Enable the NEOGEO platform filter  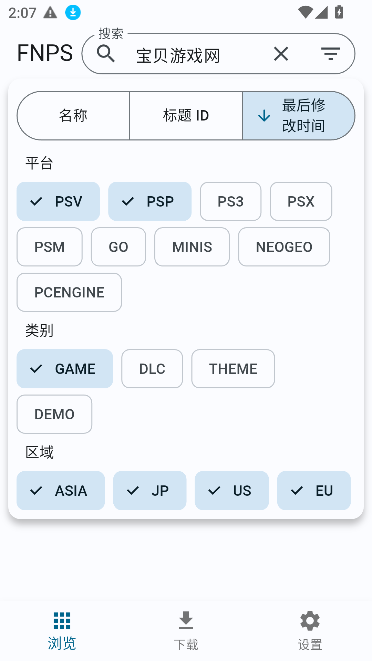click(284, 247)
